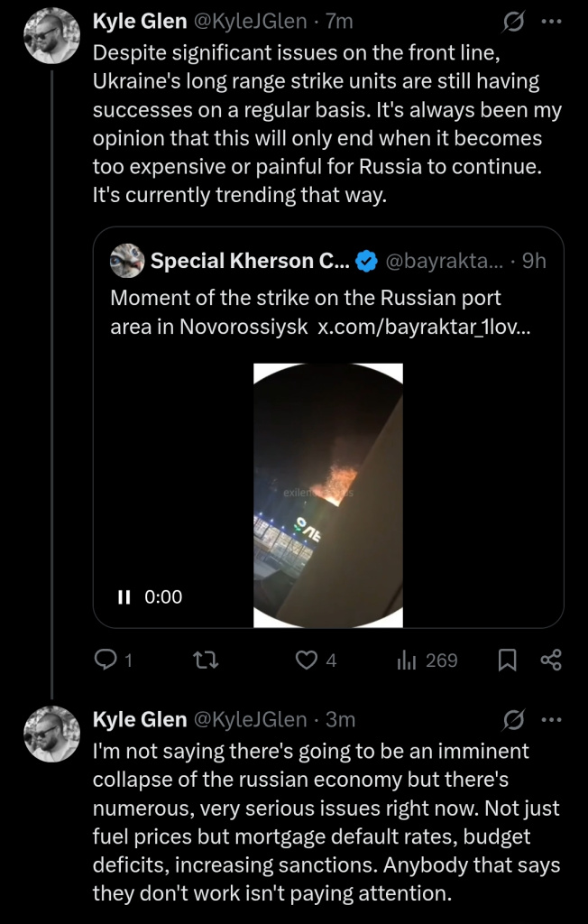
Task: Open Kyle Glen's avatar on first tweet
Action: (51, 37)
